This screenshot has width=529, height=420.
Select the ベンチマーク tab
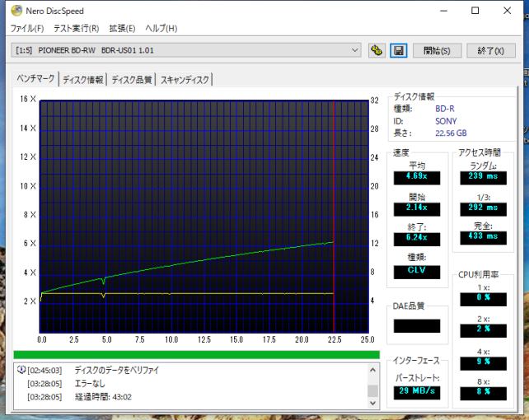click(x=35, y=78)
